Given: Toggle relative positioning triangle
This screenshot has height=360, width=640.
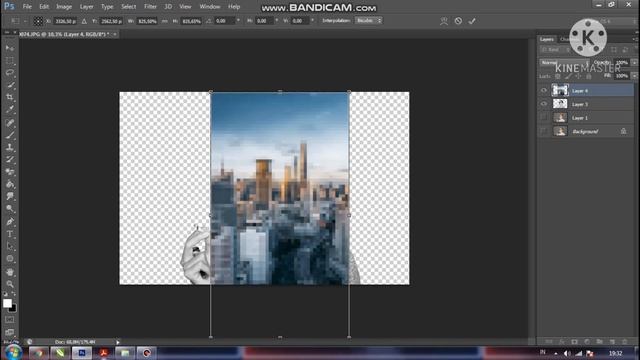Looking at the screenshot, I should pos(84,21).
